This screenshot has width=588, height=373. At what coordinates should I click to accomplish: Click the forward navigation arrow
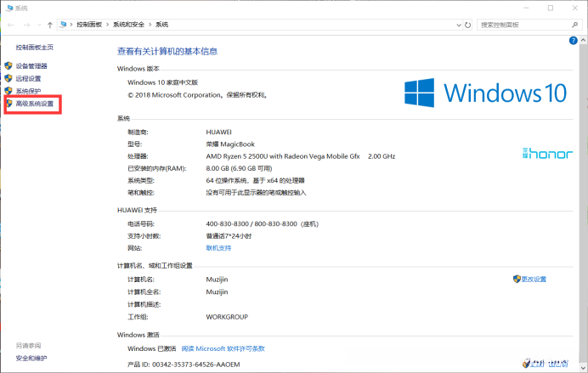(x=26, y=25)
